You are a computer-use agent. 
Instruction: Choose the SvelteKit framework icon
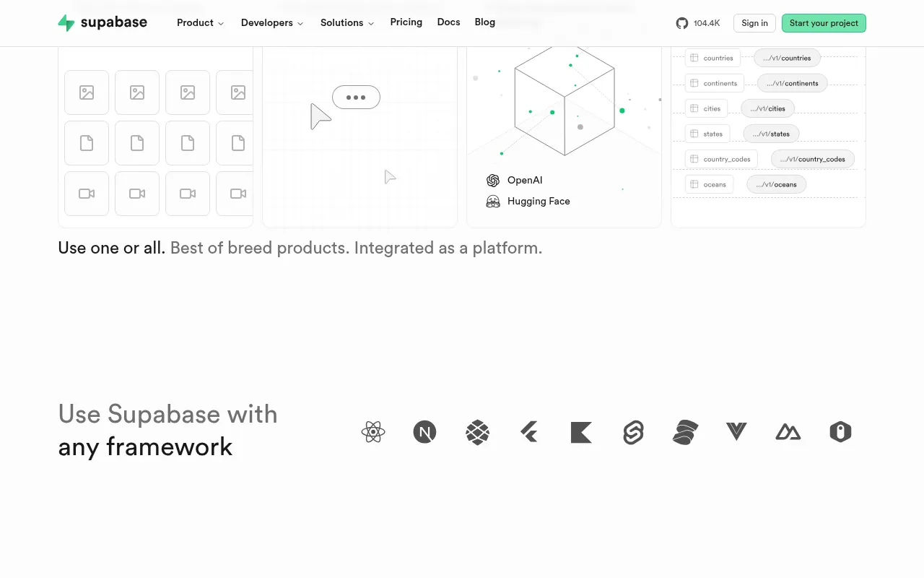pos(633,432)
